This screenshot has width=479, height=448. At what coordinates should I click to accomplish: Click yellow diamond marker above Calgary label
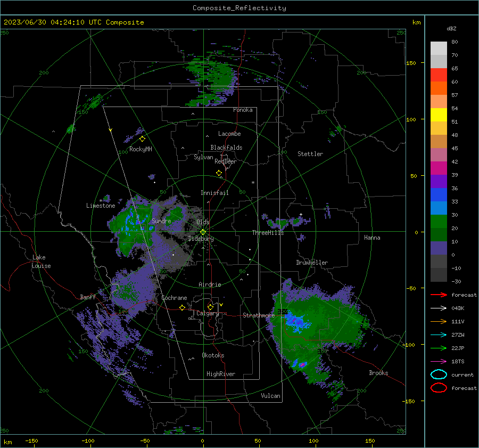(210, 307)
